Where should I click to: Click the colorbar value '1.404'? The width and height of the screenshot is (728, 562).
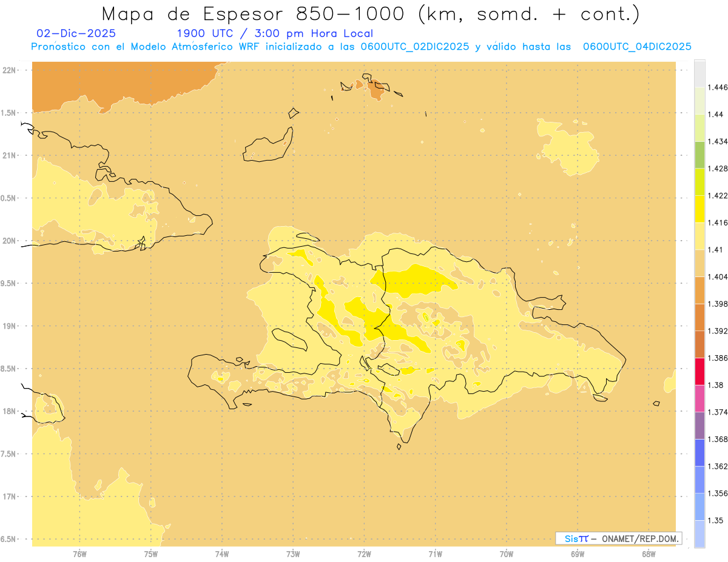pyautogui.click(x=717, y=276)
